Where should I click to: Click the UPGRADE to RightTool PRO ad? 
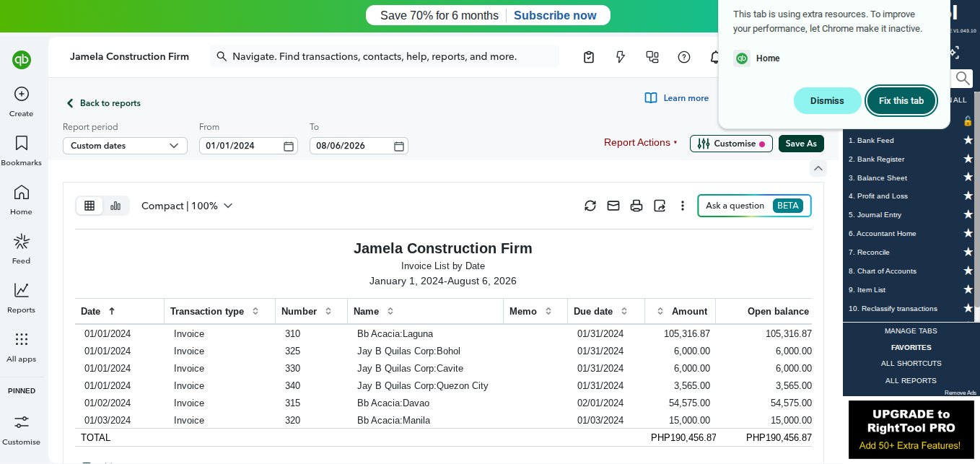pyautogui.click(x=911, y=429)
